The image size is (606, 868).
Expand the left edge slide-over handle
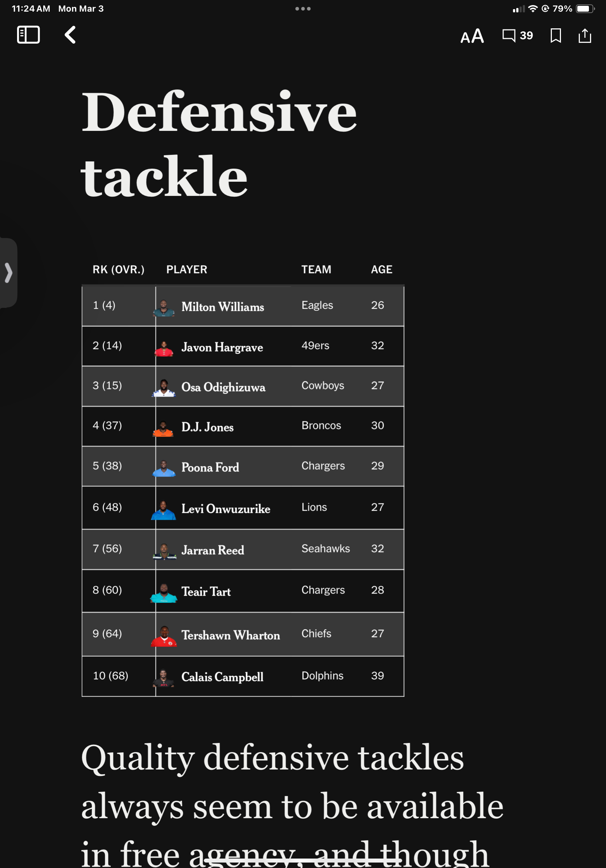[8, 273]
